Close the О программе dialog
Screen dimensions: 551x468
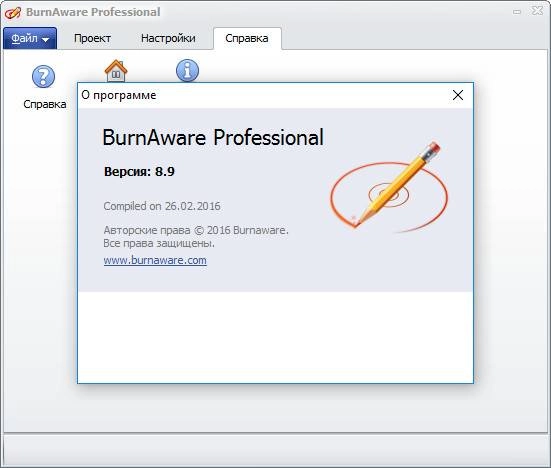point(458,95)
